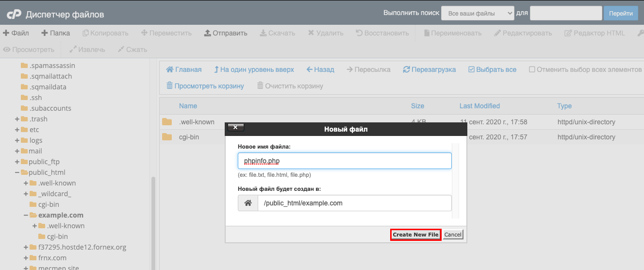Click the Переименовать rename button
Viewport: 644px width, 270px height.
coord(453,33)
